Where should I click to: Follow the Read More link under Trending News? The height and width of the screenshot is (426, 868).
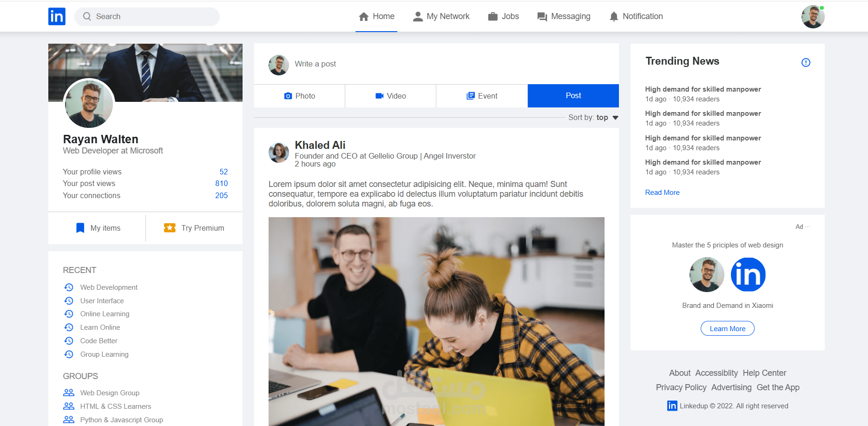(x=662, y=193)
